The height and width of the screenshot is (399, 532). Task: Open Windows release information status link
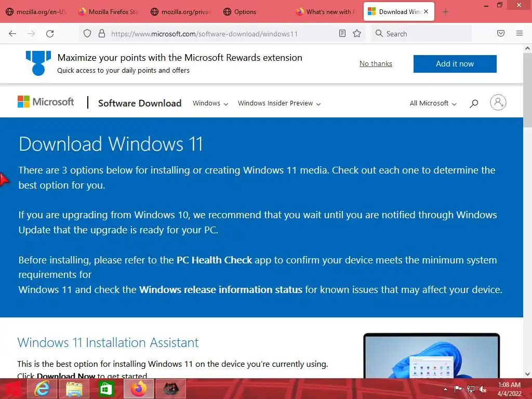click(220, 289)
